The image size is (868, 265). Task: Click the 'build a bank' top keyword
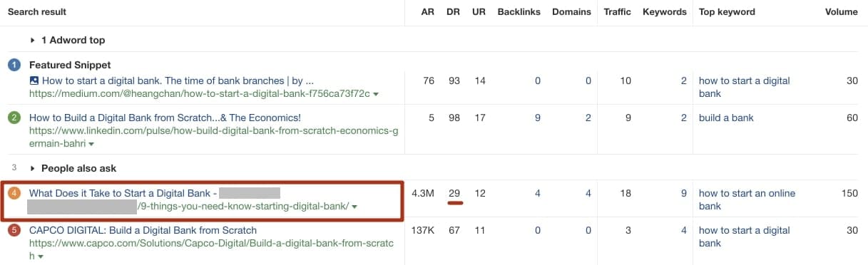[726, 118]
